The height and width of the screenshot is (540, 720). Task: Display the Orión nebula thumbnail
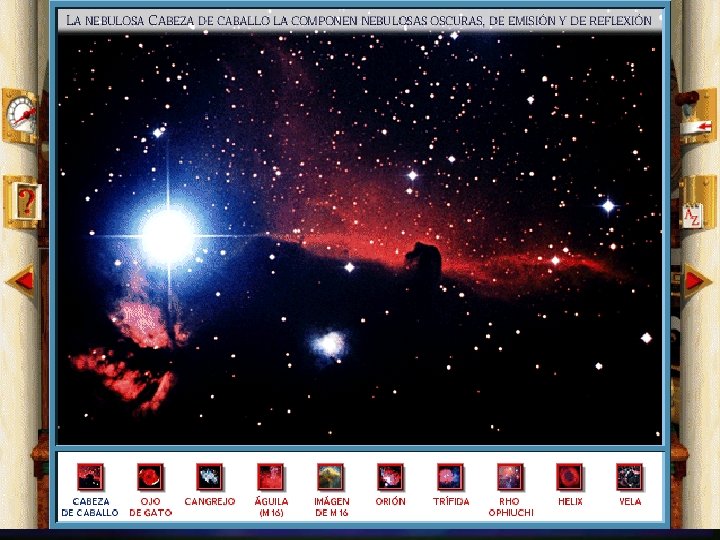[x=390, y=477]
